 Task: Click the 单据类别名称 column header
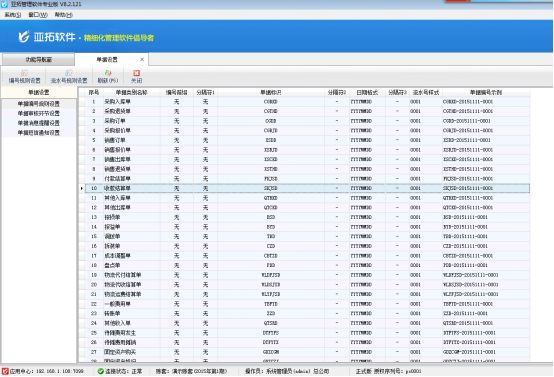(x=131, y=92)
